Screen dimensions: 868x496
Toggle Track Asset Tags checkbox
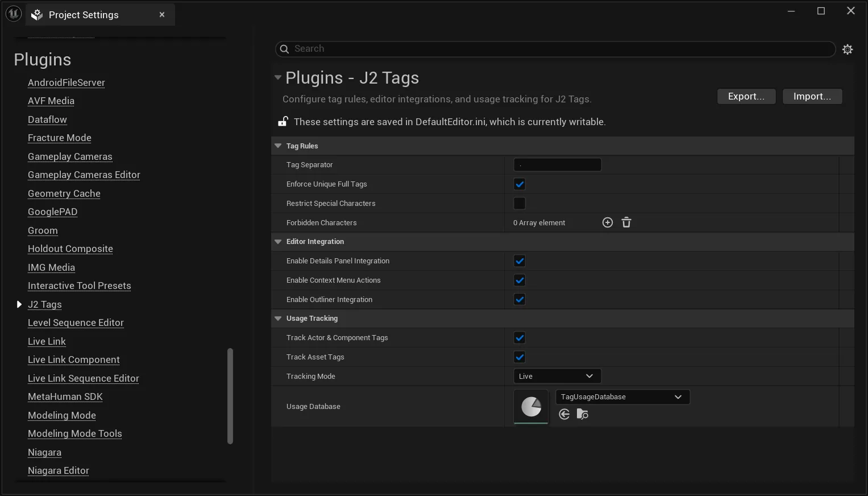click(x=520, y=357)
